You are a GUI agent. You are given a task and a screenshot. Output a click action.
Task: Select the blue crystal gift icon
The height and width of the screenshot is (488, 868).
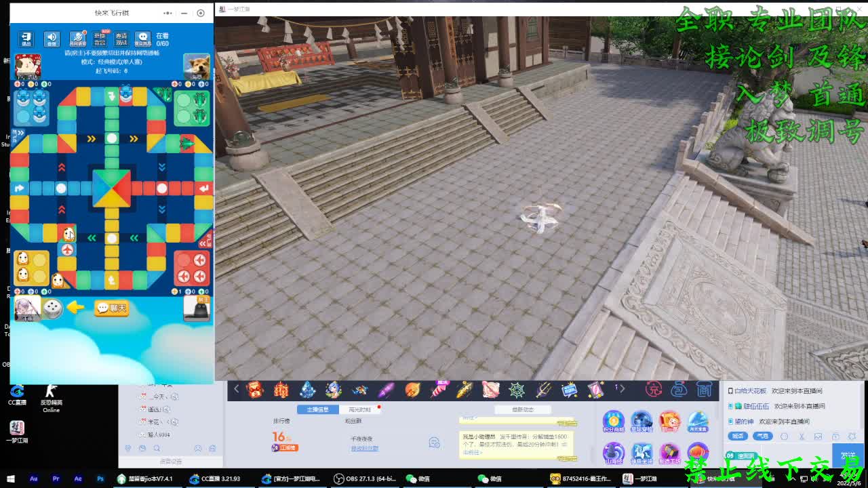click(x=307, y=390)
